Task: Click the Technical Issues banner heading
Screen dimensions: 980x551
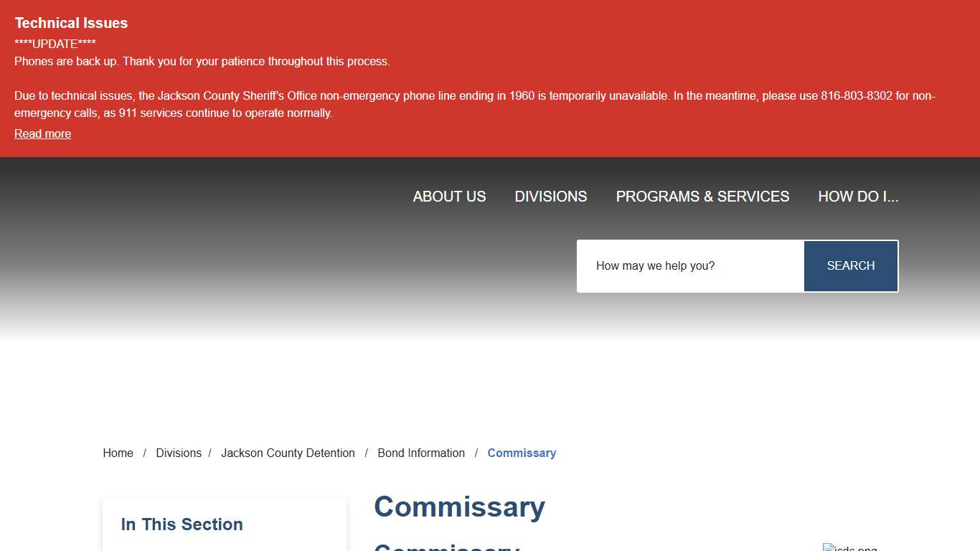Action: click(x=70, y=22)
